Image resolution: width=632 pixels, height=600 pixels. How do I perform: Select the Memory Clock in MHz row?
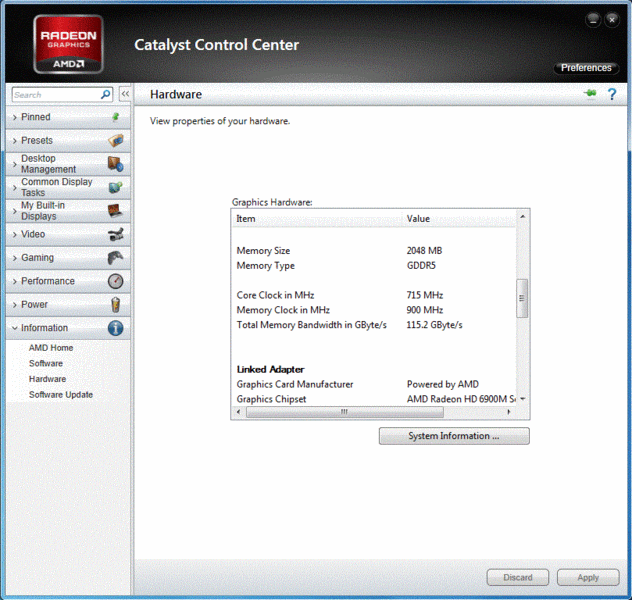click(374, 310)
